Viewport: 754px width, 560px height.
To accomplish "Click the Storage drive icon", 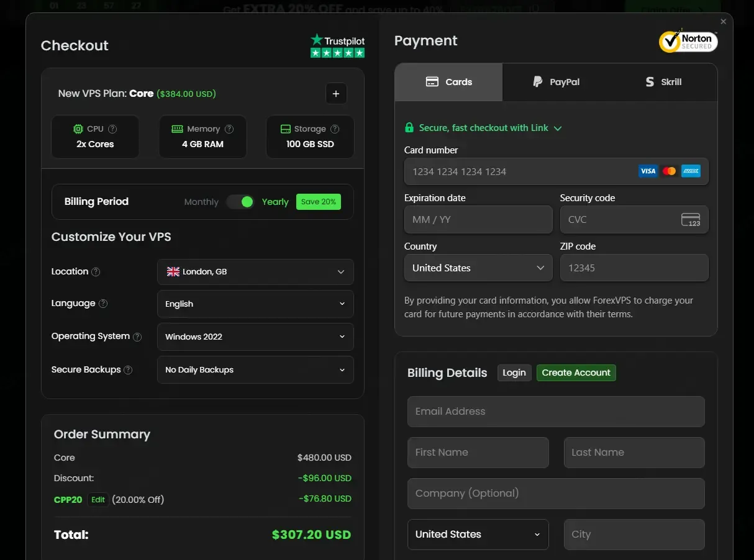I will pos(286,129).
